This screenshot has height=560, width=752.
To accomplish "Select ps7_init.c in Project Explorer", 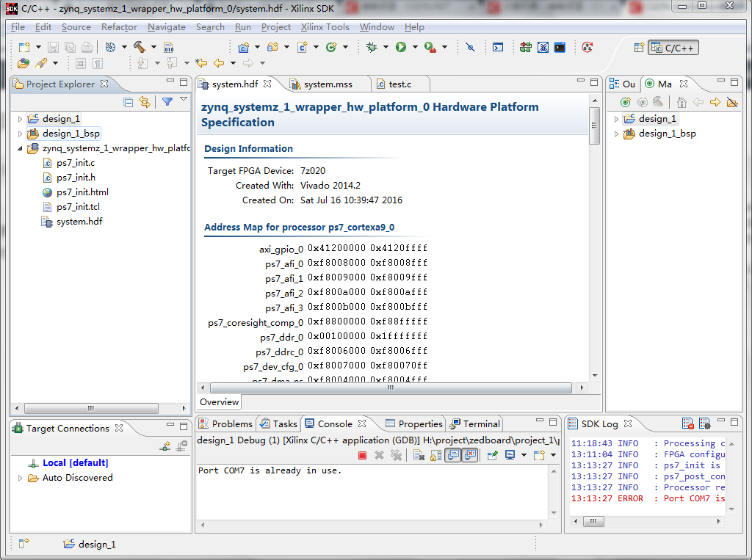I will point(76,163).
